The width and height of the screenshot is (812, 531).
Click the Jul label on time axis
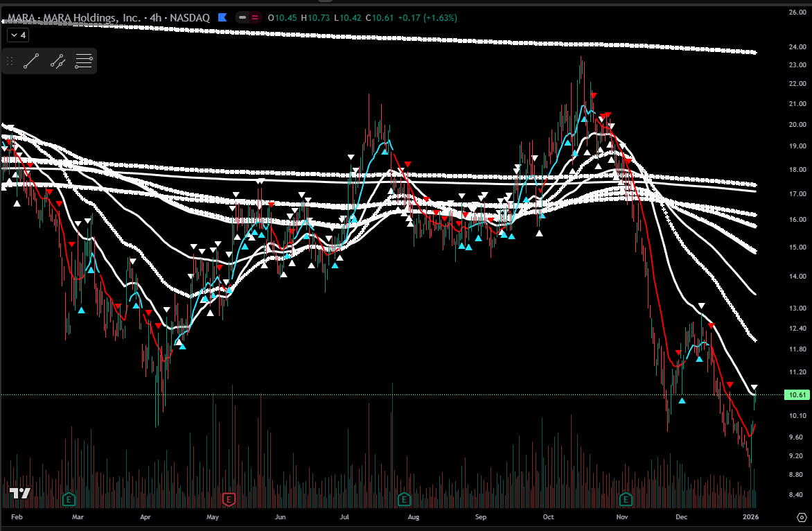point(344,517)
